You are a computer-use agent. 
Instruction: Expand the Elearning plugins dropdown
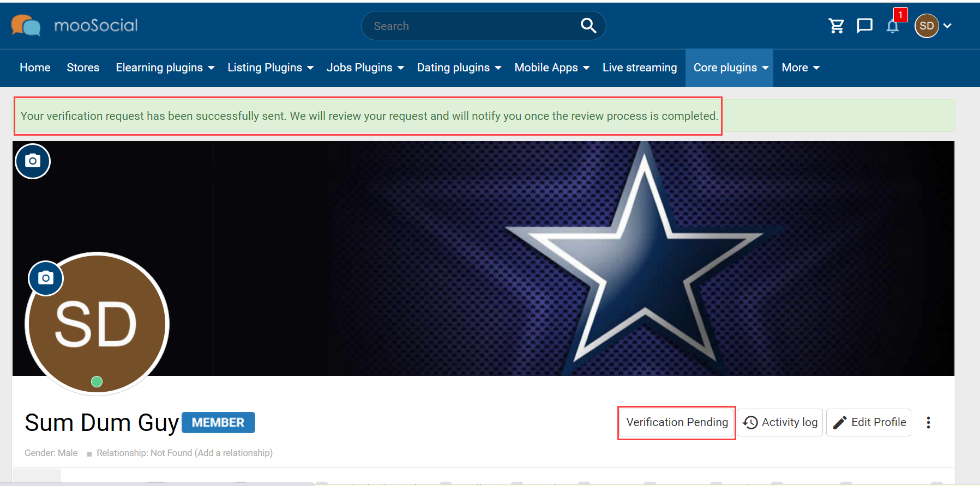coord(165,68)
